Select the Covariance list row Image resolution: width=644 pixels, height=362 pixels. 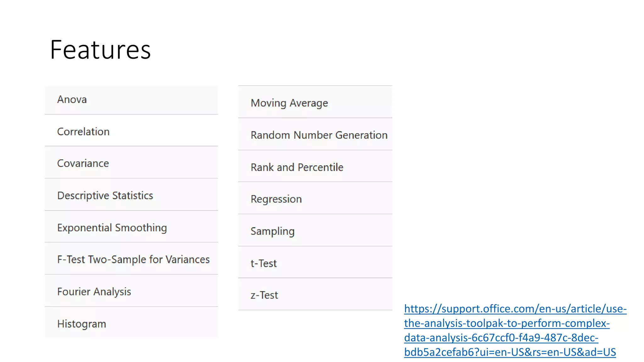coord(131,162)
